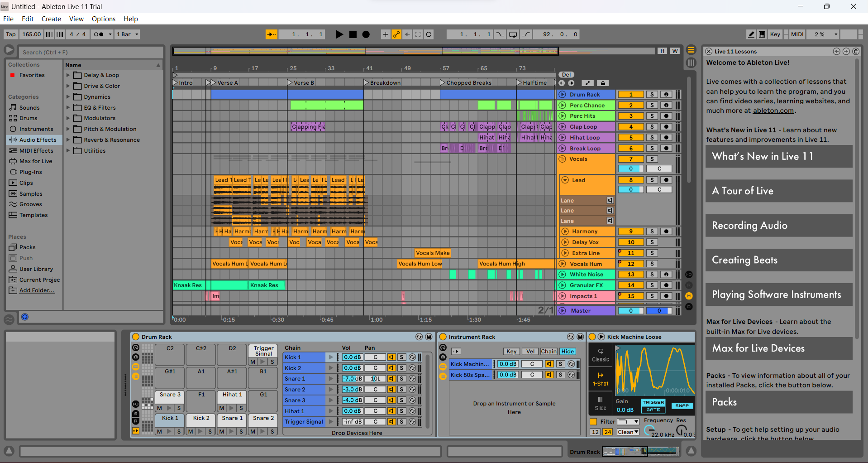Viewport: 868px width, 463px height.
Task: Click the Session Record circle button
Action: [429, 34]
